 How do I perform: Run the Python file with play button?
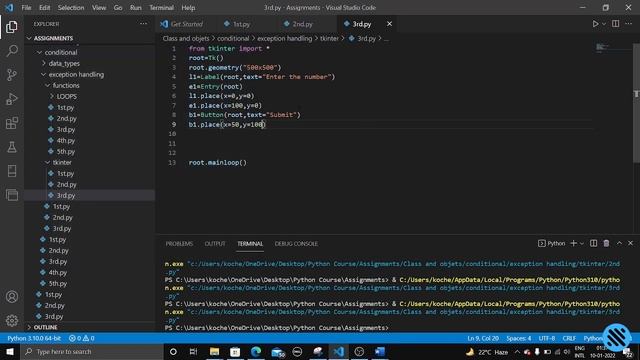click(595, 24)
